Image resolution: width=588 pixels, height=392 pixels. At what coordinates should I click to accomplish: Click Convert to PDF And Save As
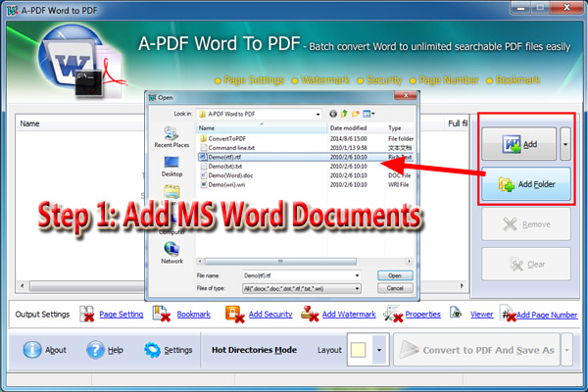tap(477, 350)
